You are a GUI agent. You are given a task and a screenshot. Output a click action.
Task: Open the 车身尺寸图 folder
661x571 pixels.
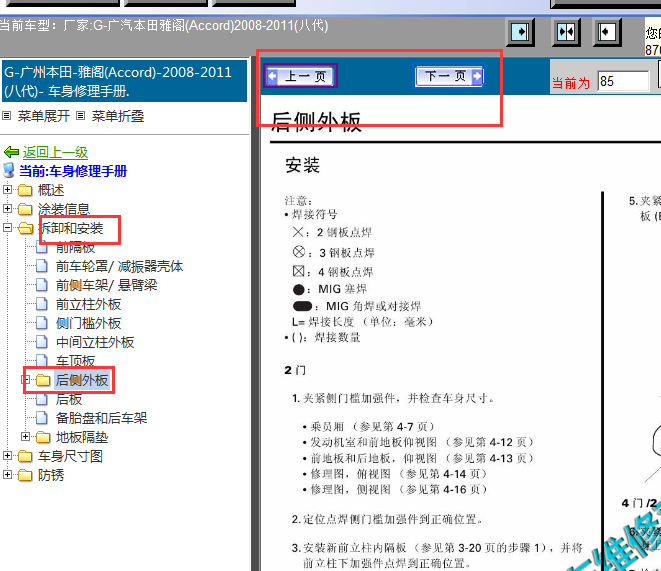pos(70,456)
